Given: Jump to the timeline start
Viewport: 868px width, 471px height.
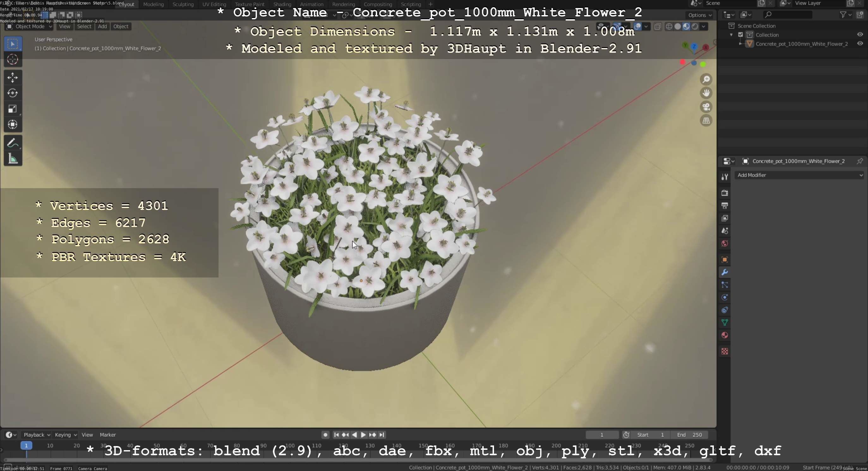Looking at the screenshot, I should [336, 435].
